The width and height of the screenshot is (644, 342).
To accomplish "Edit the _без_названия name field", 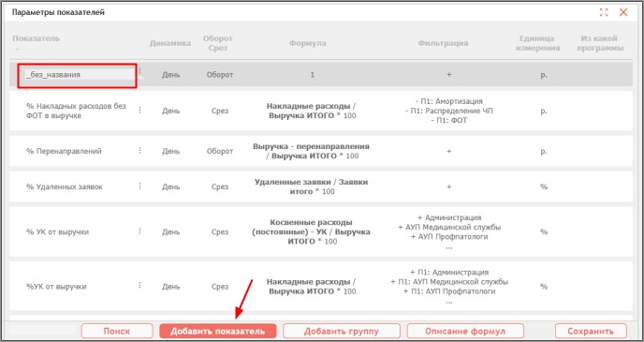I will (x=77, y=75).
